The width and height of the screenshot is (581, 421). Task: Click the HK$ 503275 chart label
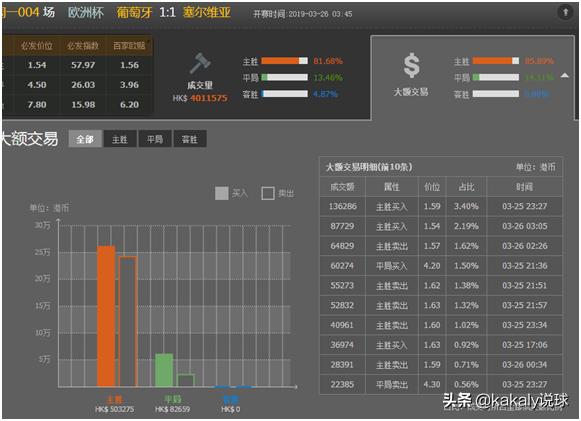pyautogui.click(x=114, y=409)
